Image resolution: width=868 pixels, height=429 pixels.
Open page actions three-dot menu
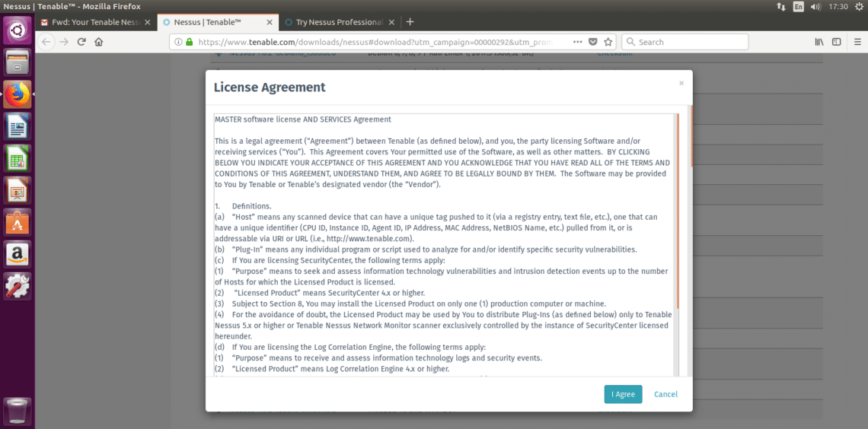(x=577, y=42)
